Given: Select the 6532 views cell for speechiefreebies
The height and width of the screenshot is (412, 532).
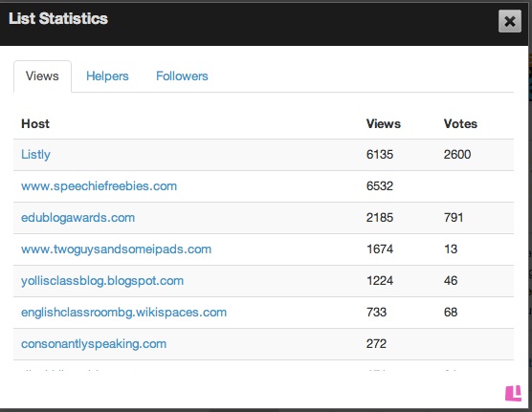Looking at the screenshot, I should click(380, 185).
